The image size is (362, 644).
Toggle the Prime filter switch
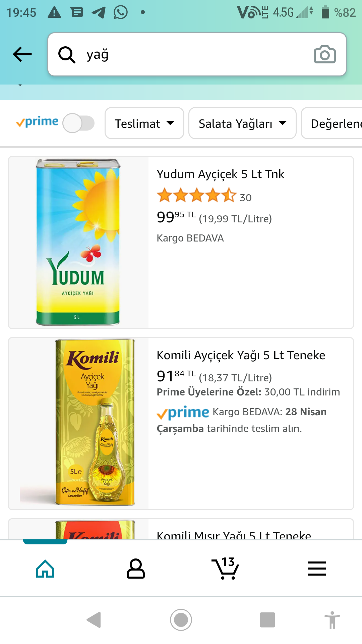click(78, 123)
